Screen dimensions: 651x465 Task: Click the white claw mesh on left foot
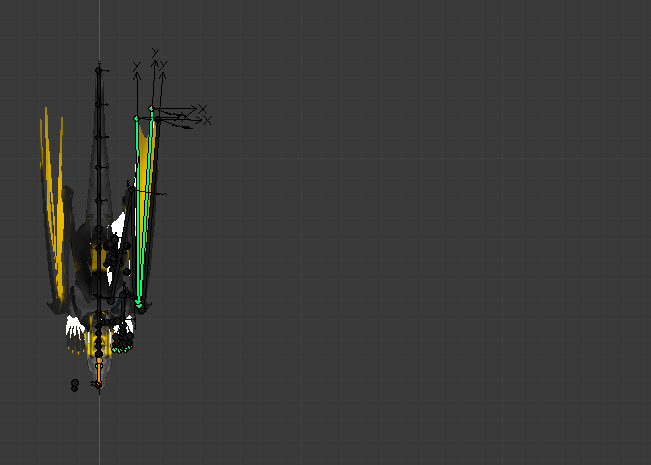click(x=75, y=327)
